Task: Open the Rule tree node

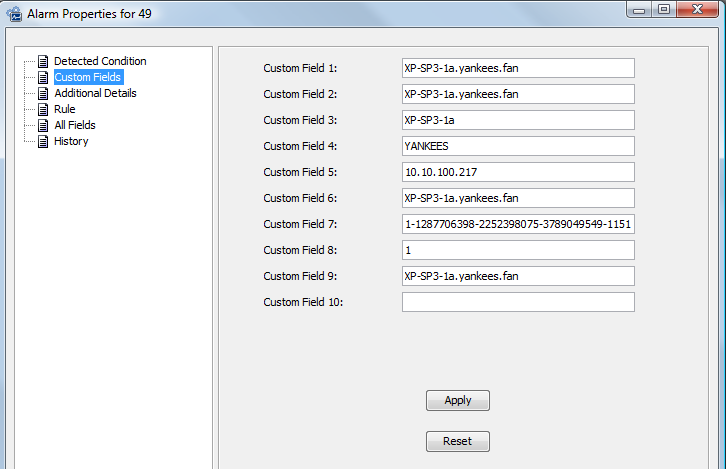Action: [x=65, y=109]
